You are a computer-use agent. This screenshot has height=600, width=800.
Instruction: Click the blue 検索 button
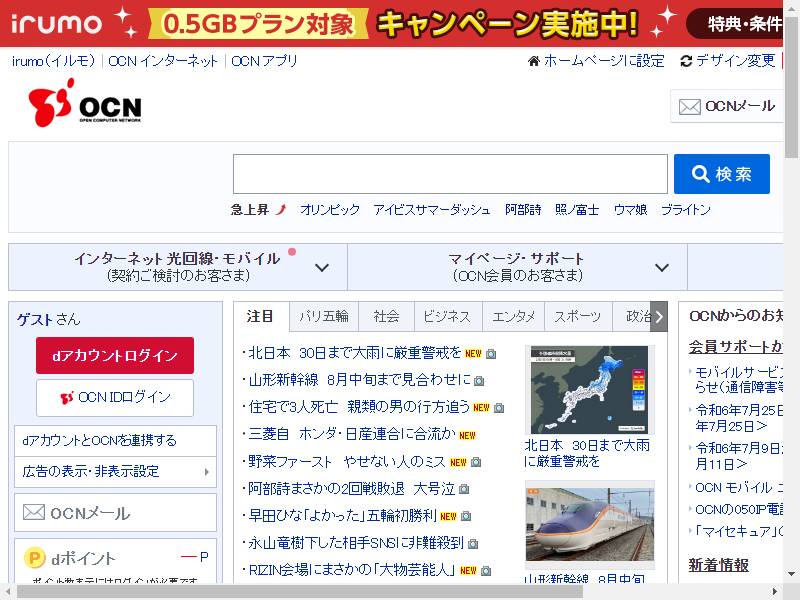[x=721, y=174]
